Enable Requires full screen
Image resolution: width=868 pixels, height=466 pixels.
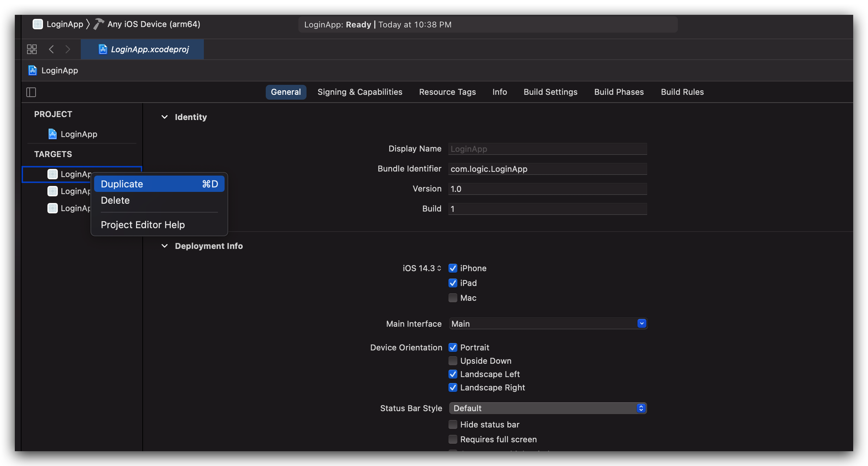point(453,439)
